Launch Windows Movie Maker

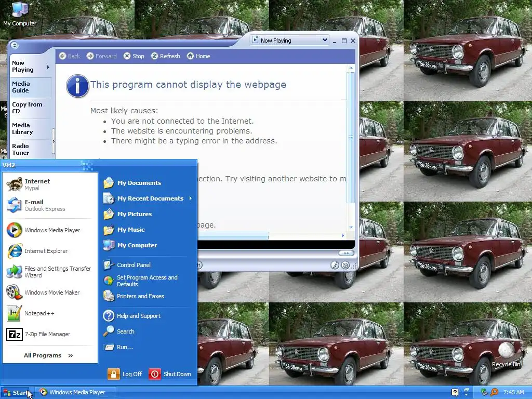tap(50, 292)
